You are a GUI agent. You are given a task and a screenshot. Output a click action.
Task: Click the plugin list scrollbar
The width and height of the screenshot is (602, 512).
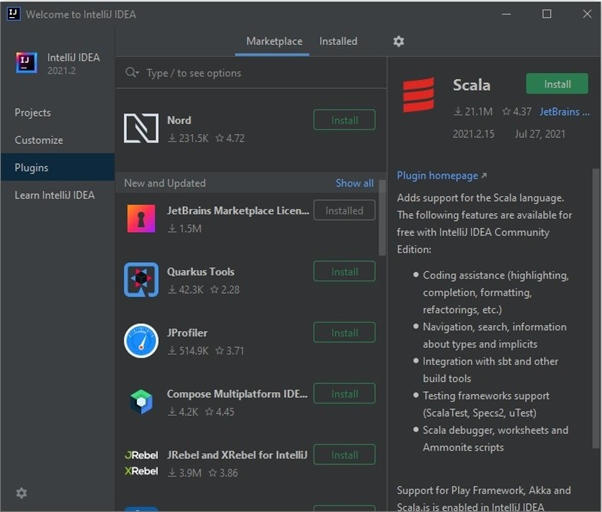pyautogui.click(x=382, y=218)
